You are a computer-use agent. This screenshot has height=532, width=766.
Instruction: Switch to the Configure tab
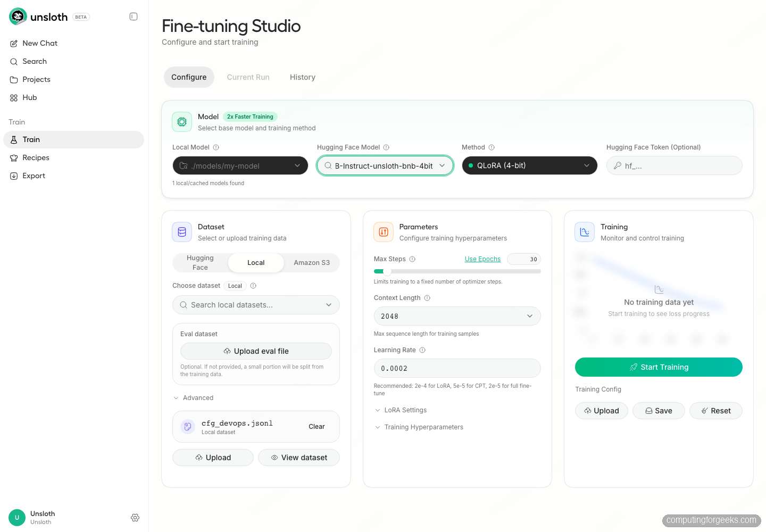pos(189,77)
